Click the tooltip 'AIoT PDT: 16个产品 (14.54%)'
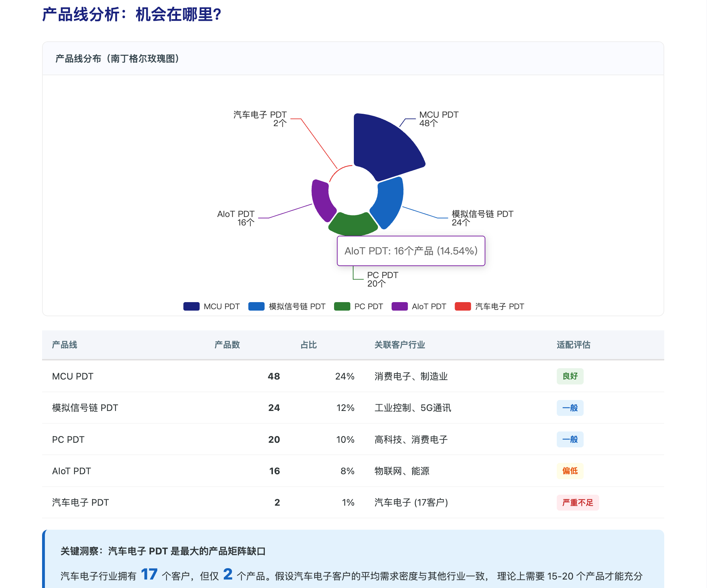This screenshot has width=707, height=588. click(411, 251)
